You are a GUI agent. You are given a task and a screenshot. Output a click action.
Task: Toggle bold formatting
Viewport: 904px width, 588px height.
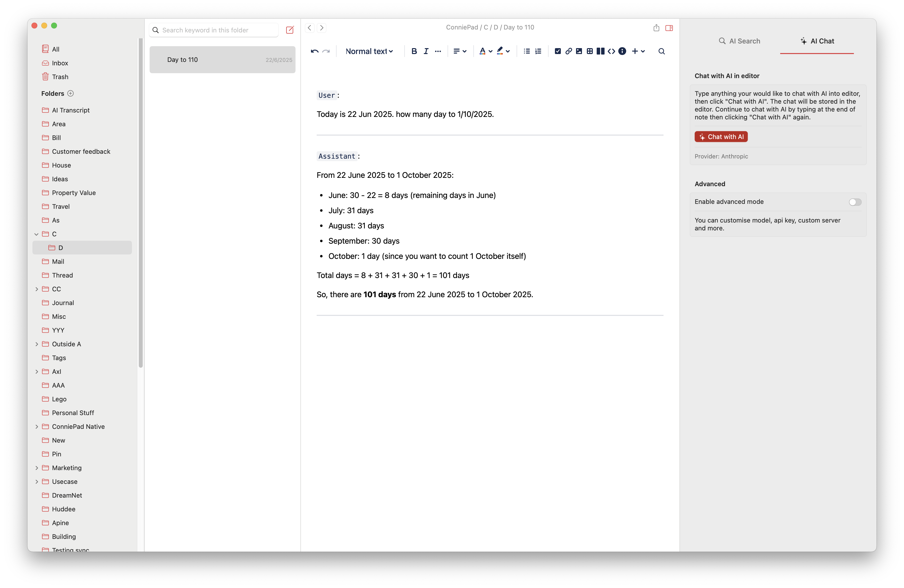pos(414,51)
